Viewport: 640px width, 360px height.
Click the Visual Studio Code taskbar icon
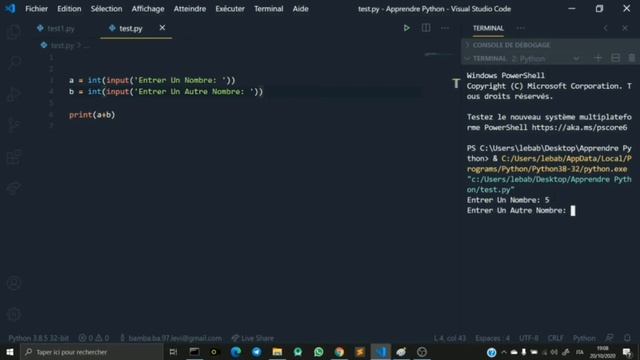point(381,352)
